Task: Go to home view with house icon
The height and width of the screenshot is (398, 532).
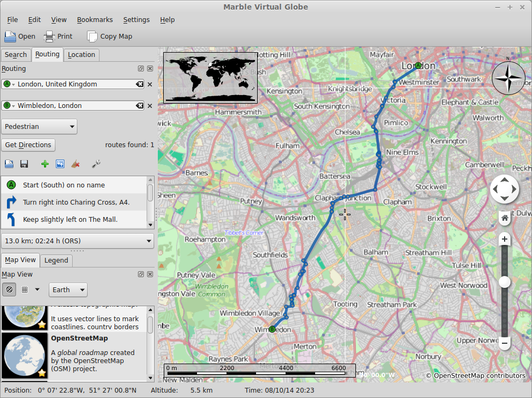Action: [505, 218]
